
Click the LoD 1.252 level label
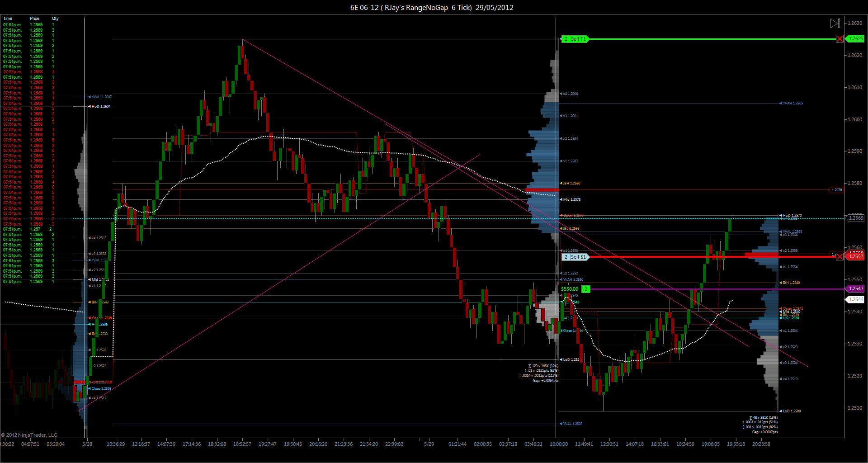pyautogui.click(x=570, y=360)
